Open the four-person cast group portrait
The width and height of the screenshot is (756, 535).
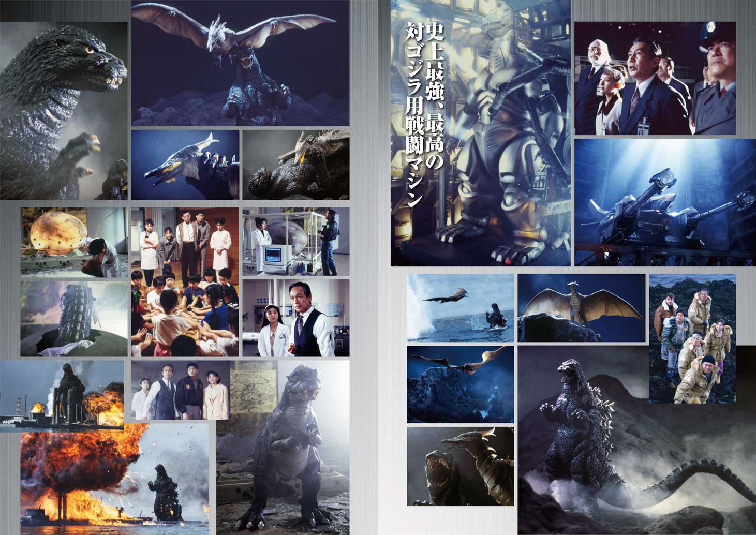tap(180, 391)
